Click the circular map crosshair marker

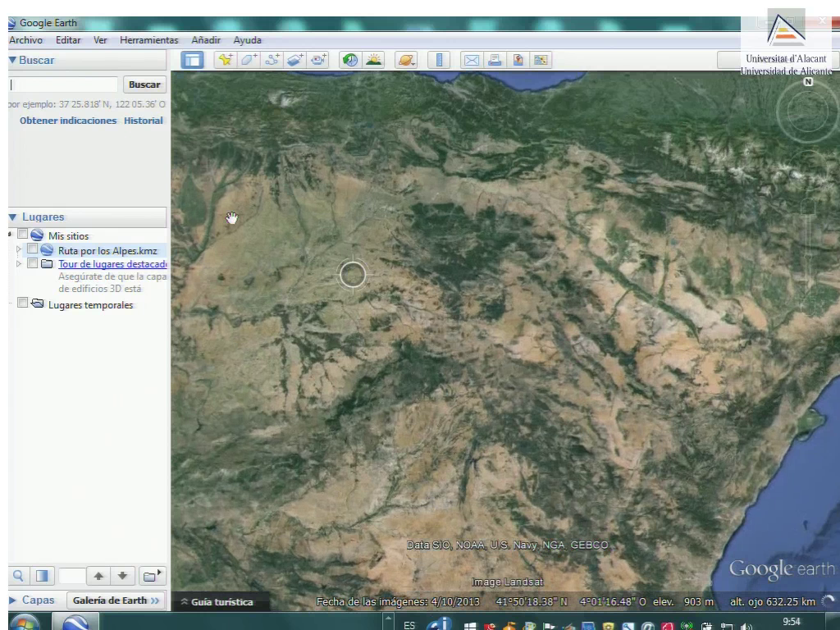(353, 274)
